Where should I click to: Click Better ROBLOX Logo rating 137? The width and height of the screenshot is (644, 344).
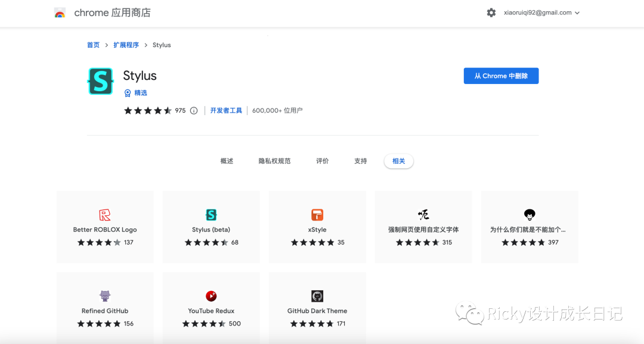(x=105, y=243)
